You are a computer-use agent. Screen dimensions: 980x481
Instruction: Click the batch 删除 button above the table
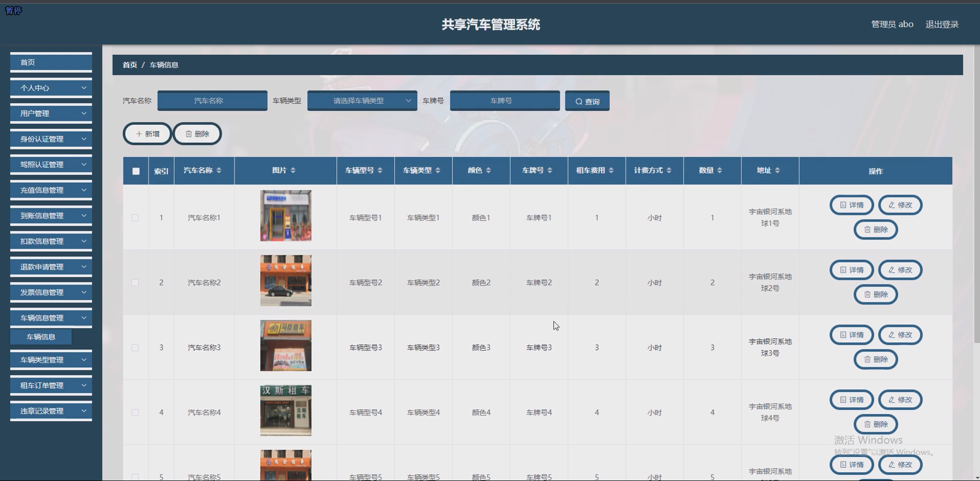[x=197, y=134]
